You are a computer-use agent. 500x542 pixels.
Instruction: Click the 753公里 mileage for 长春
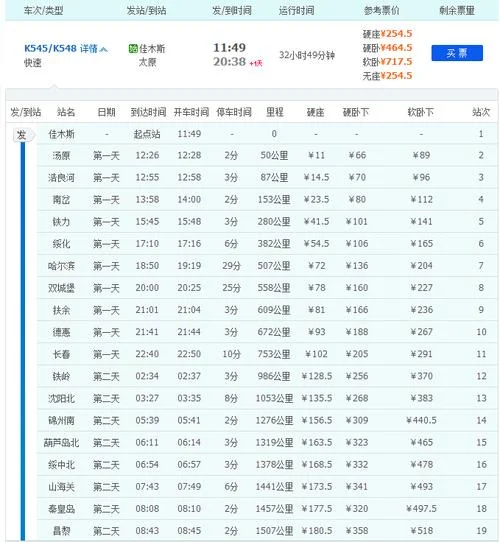[274, 355]
